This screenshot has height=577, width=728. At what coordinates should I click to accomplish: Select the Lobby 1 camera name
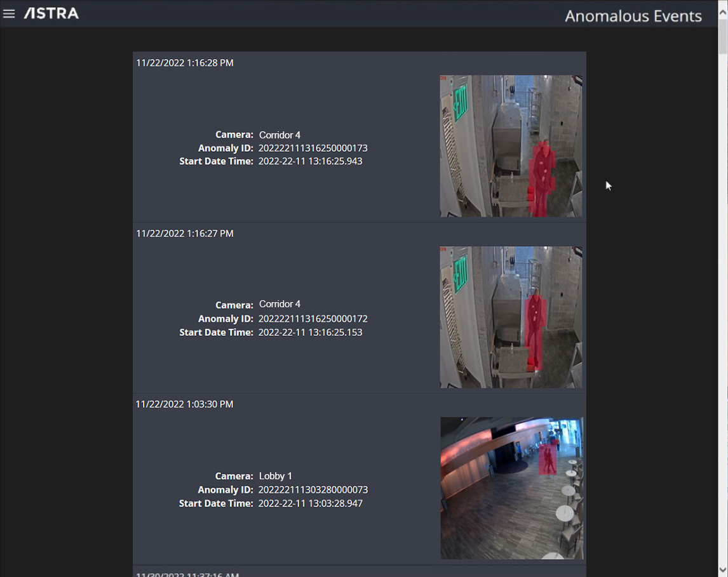pos(275,475)
